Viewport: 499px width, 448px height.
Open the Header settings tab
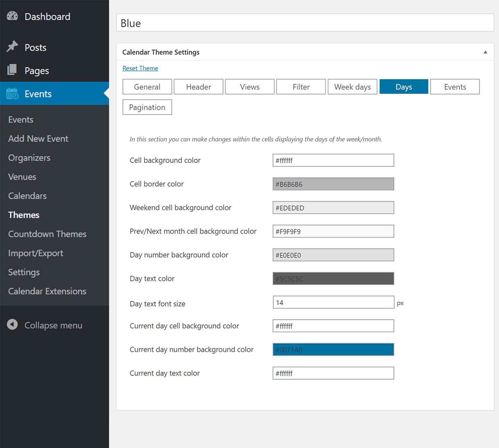point(199,87)
